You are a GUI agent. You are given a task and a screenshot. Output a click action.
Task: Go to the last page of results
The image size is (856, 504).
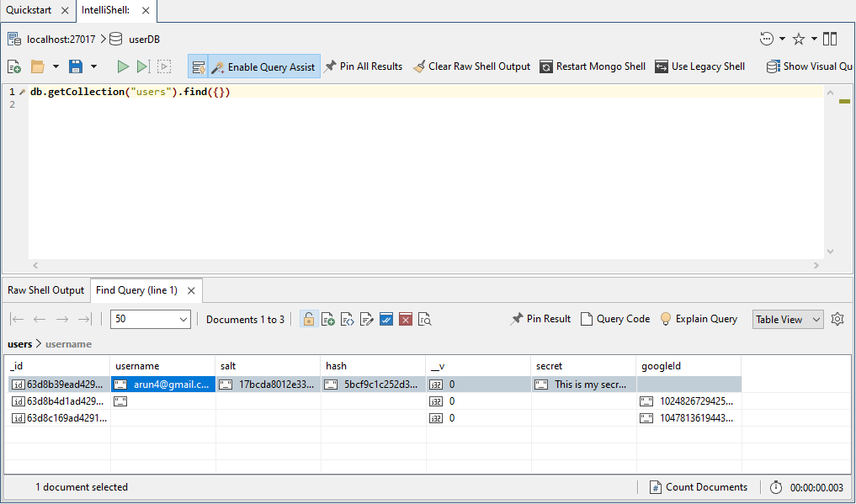tap(85, 319)
